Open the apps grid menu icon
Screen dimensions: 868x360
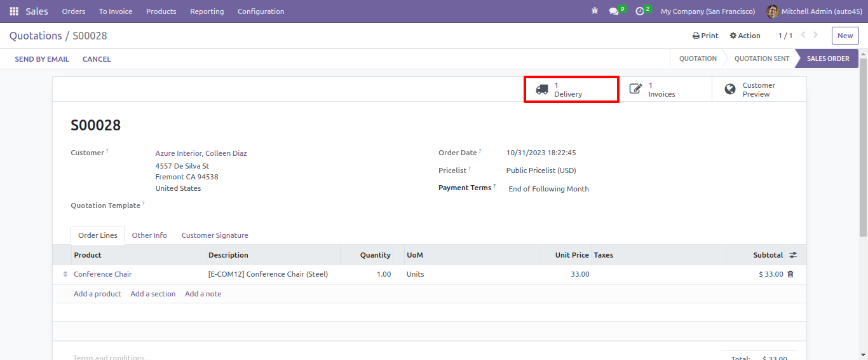point(14,11)
